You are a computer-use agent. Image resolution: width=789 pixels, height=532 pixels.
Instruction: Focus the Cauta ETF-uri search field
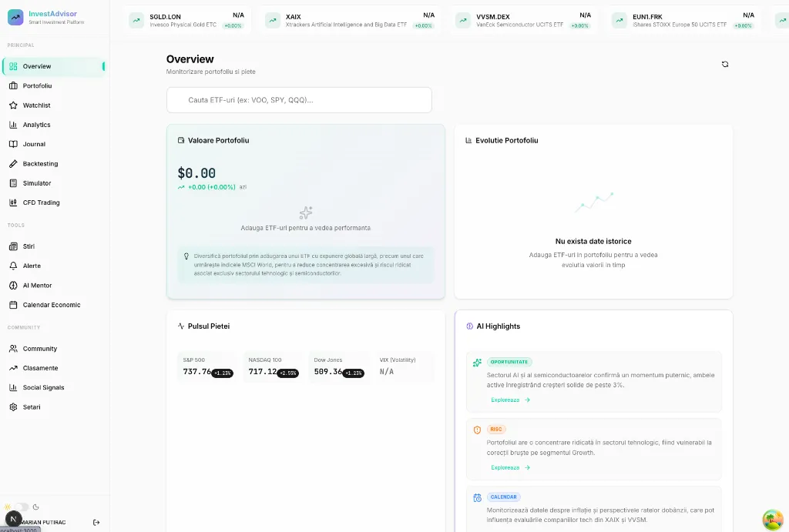299,100
